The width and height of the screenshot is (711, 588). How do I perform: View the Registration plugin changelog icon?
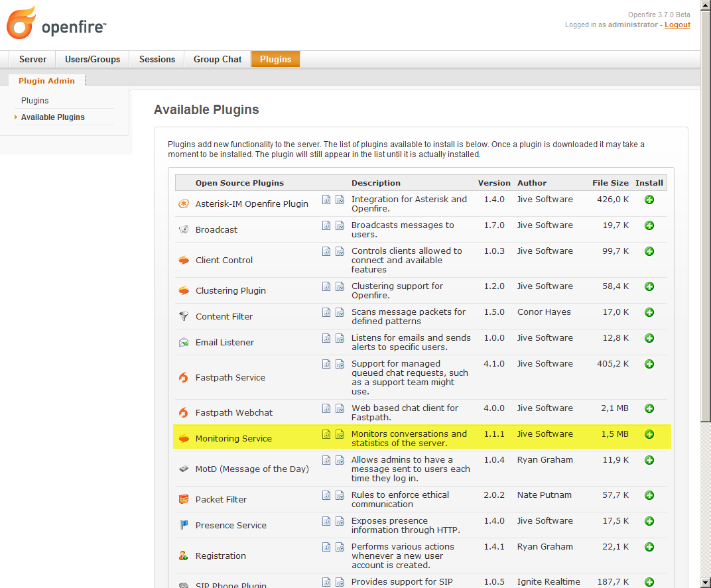click(340, 547)
